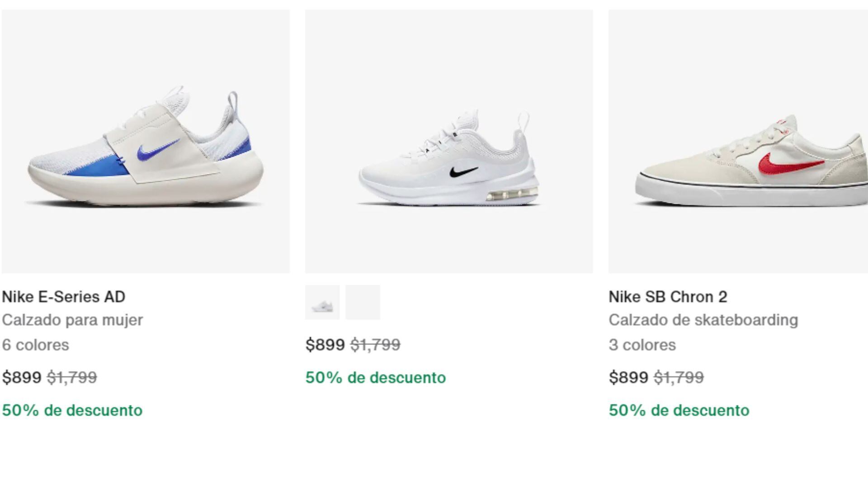This screenshot has height=488, width=868.
Task: Click the crossed-out $1,799 under the color thumbnails
Action: [375, 345]
